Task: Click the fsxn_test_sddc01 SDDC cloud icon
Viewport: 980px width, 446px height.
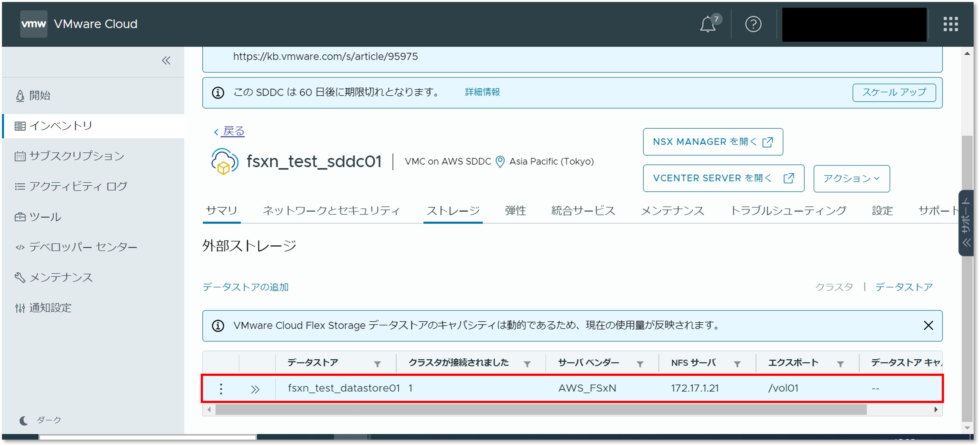Action: click(225, 161)
